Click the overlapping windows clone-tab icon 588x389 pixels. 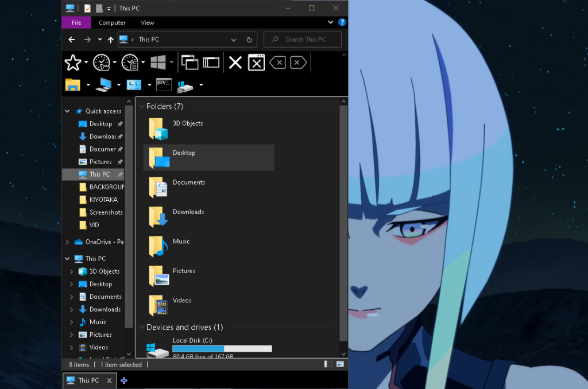pyautogui.click(x=189, y=63)
